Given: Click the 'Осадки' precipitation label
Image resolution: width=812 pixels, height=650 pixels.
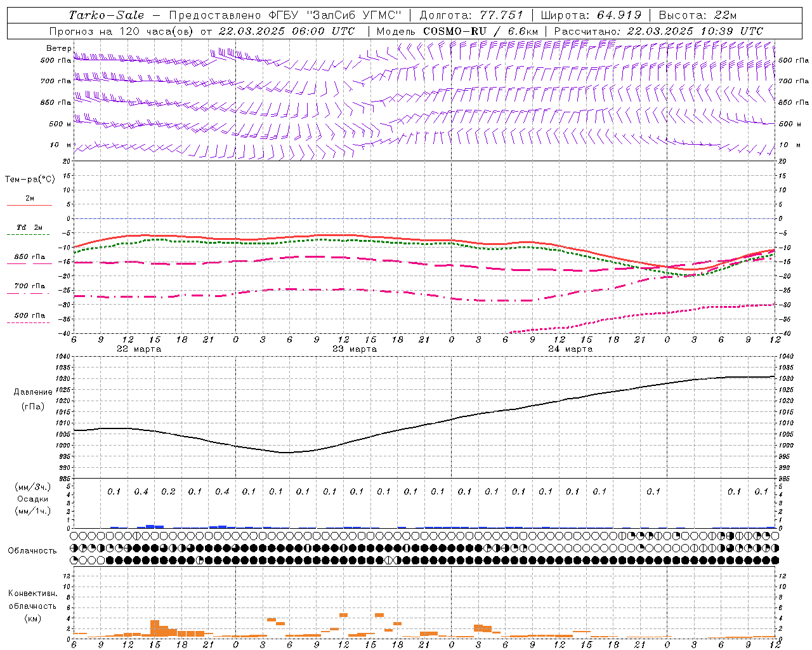Looking at the screenshot, I should pyautogui.click(x=33, y=499).
